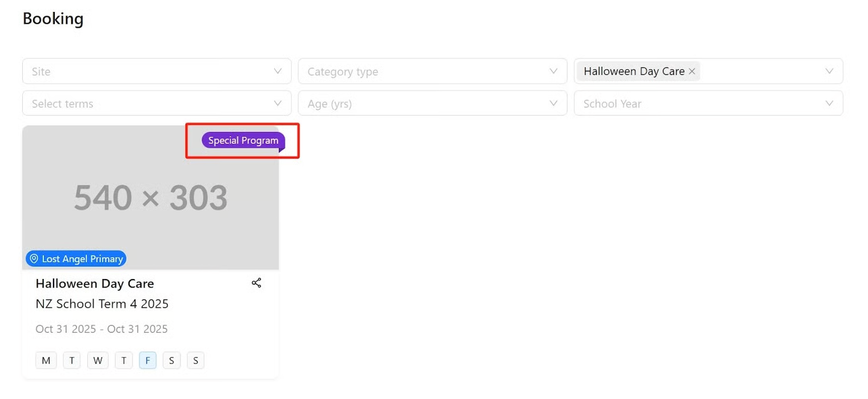Remove the Halloween Day Care filter tag
Image resolution: width=868 pixels, height=399 pixels.
tap(692, 71)
